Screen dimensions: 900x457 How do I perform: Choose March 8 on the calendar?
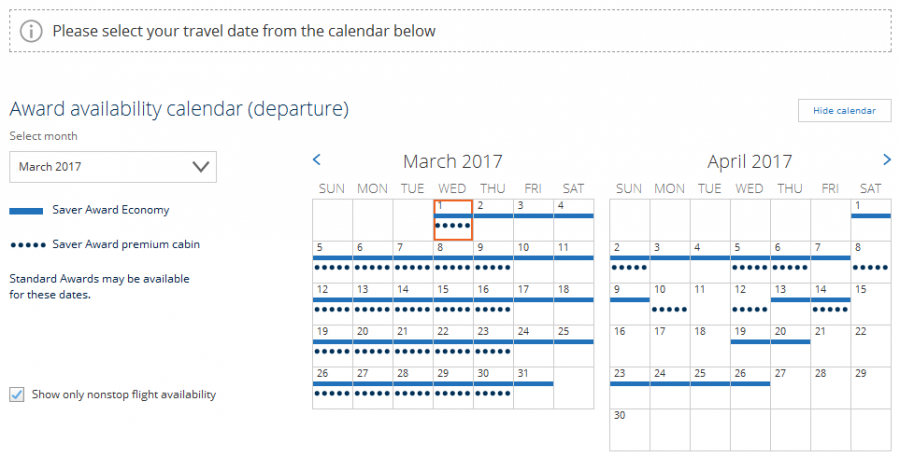(453, 261)
